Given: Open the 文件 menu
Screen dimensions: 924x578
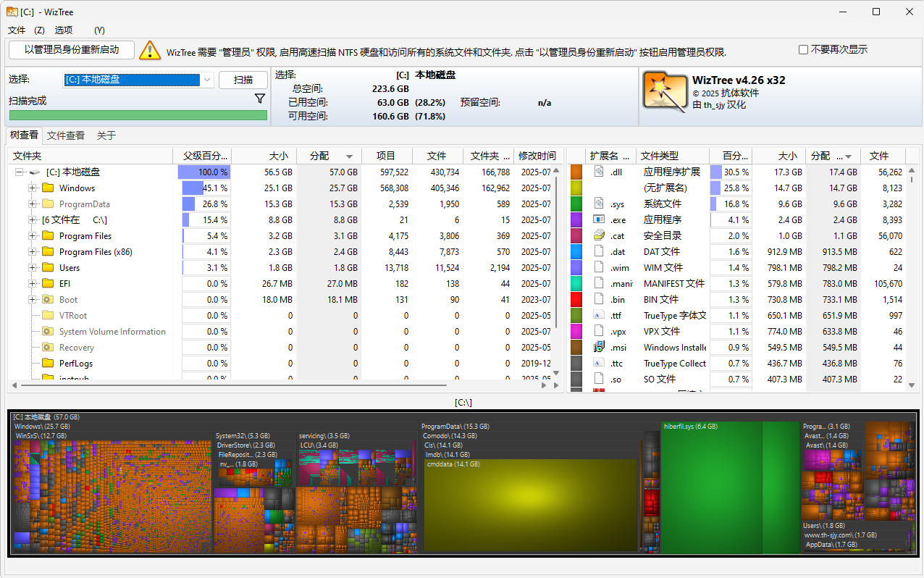Looking at the screenshot, I should (x=16, y=30).
